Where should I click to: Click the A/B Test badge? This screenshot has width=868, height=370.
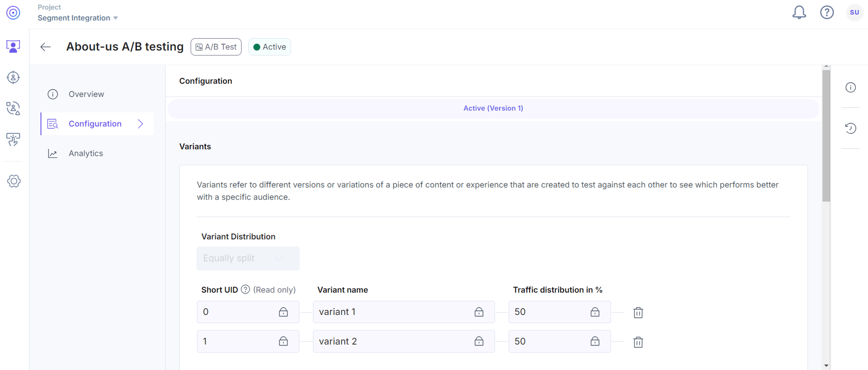pyautogui.click(x=216, y=47)
